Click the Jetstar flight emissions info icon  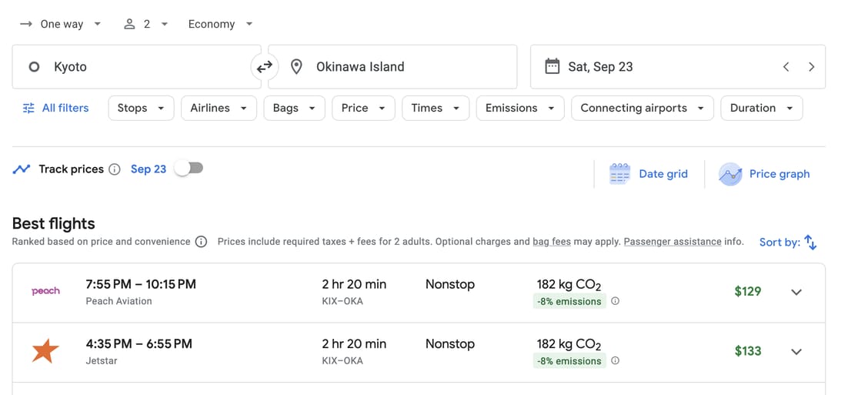(x=615, y=360)
